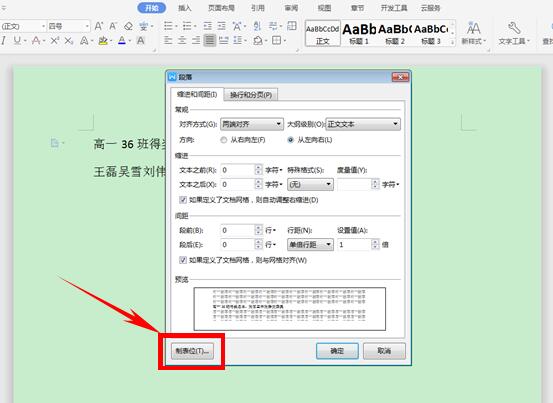
Task: Click the 段前(B) spacing input field
Action: tap(238, 230)
